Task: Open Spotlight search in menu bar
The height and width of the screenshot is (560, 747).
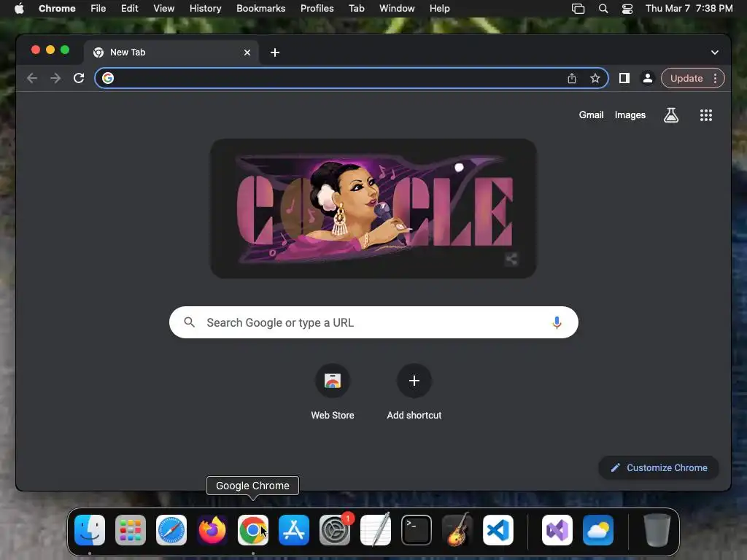Action: [603, 9]
